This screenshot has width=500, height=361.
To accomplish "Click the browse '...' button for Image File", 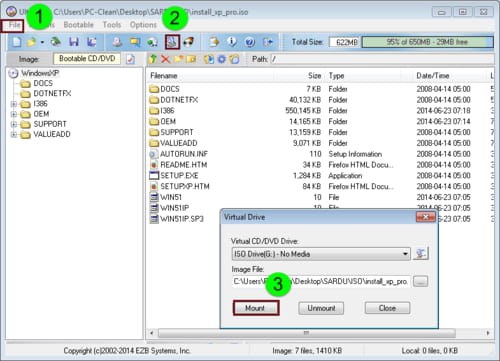I will pos(421,281).
